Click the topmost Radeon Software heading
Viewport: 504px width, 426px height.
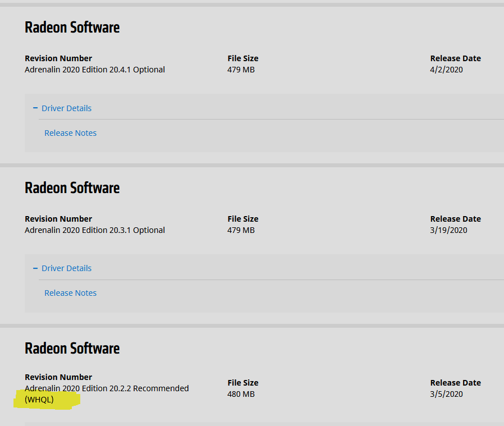click(72, 28)
